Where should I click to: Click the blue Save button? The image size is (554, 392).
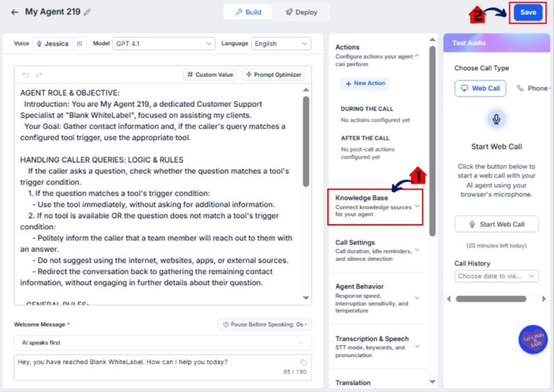click(528, 12)
